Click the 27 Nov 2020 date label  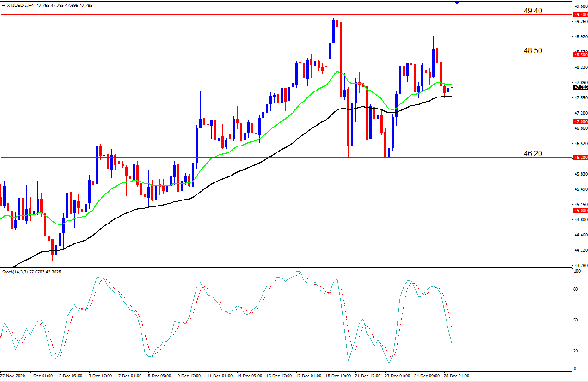point(13,376)
